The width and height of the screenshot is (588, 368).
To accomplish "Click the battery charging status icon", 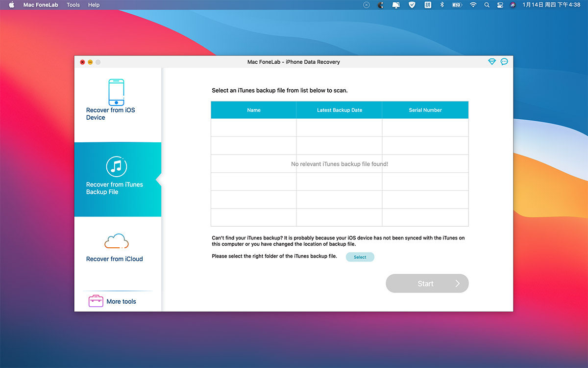I will [457, 5].
